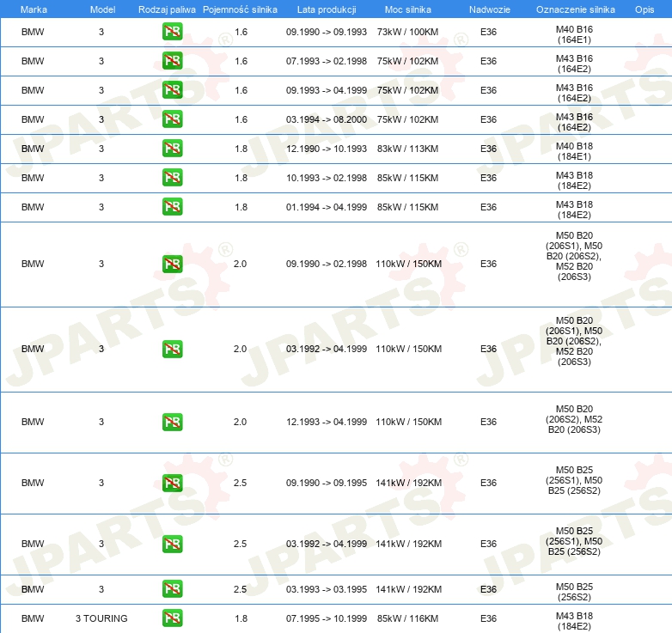Select the 3 TOURING model cell
Screen dimensions: 672x633
tap(101, 618)
